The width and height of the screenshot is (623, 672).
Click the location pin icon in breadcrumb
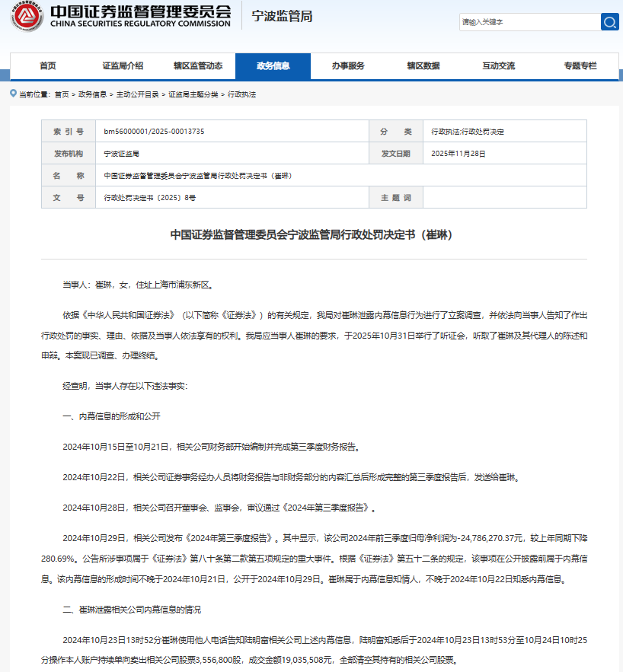tap(13, 94)
